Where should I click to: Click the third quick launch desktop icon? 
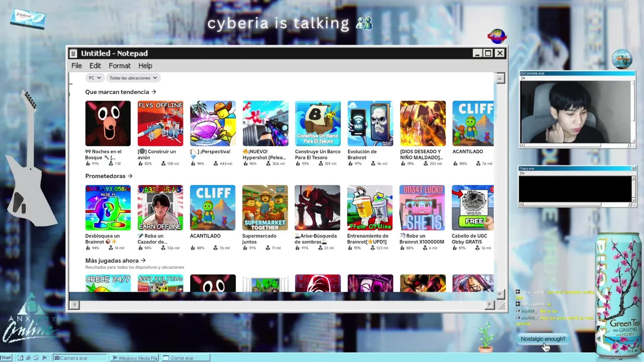[x=36, y=358]
